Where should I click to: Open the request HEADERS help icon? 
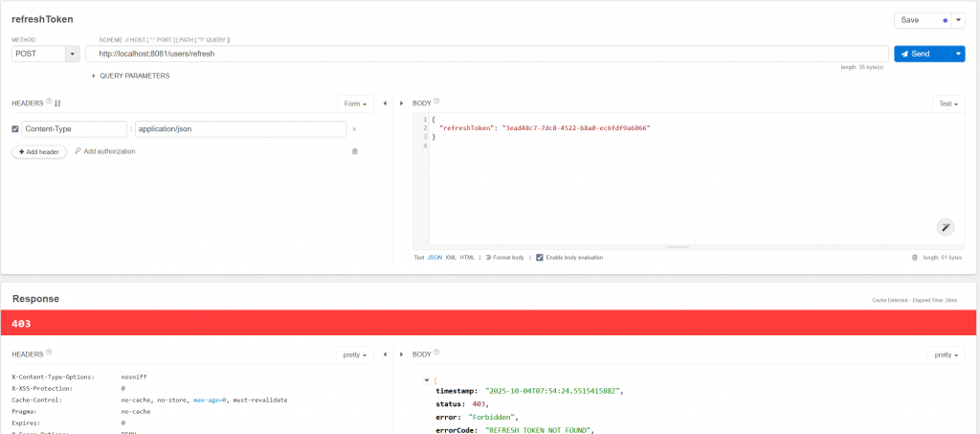point(49,102)
